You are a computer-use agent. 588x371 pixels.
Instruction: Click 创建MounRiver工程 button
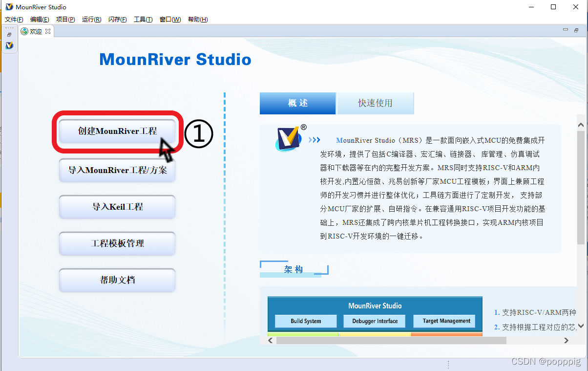(117, 131)
